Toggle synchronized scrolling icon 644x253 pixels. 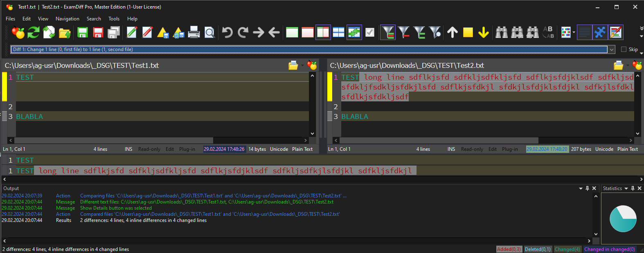[354, 32]
